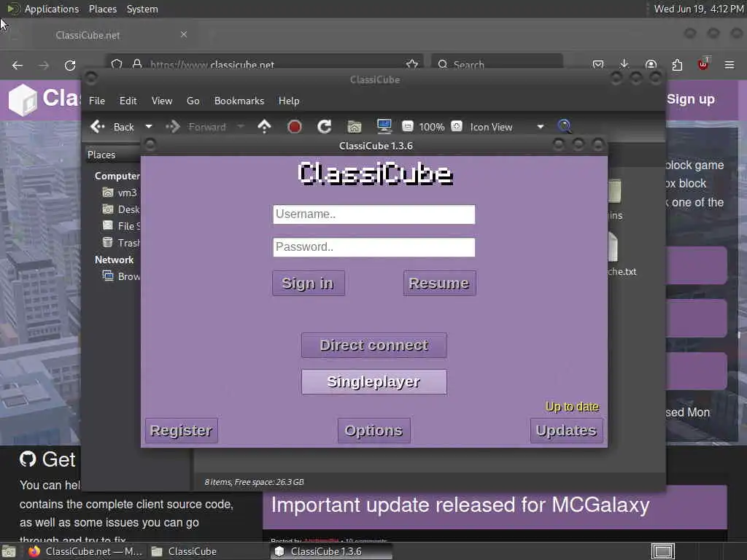Image resolution: width=747 pixels, height=560 pixels.
Task: Click the zoom out icon beside 100%
Action: 408,126
